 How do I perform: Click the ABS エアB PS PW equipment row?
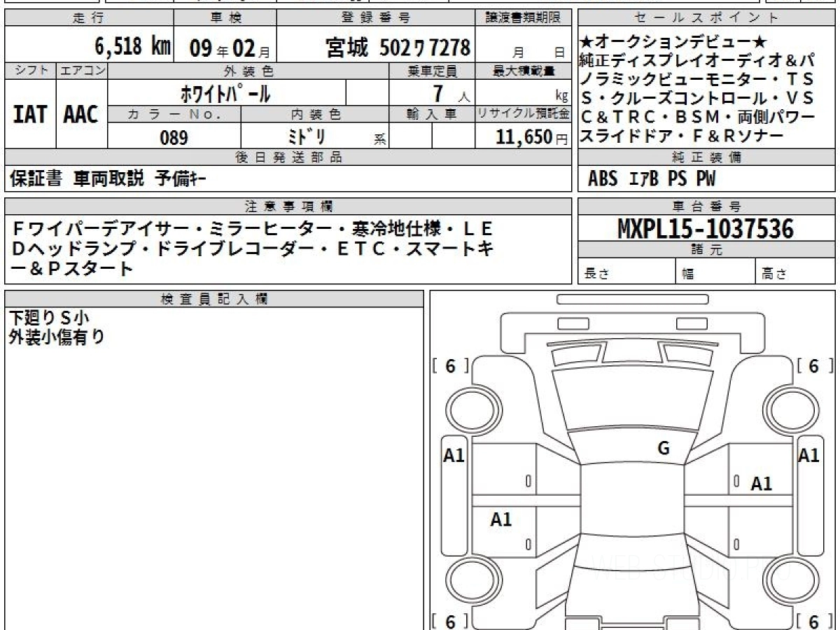(x=652, y=179)
